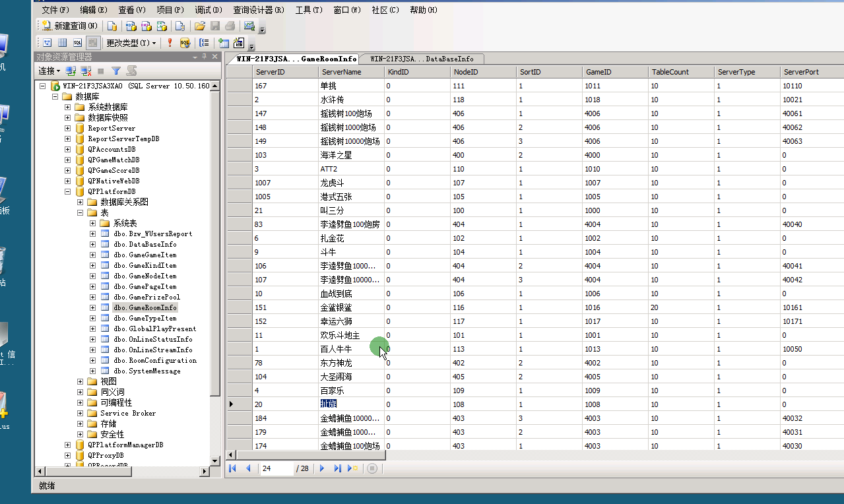Click the red exclamation Execute SQL icon
844x504 pixels.
170,42
